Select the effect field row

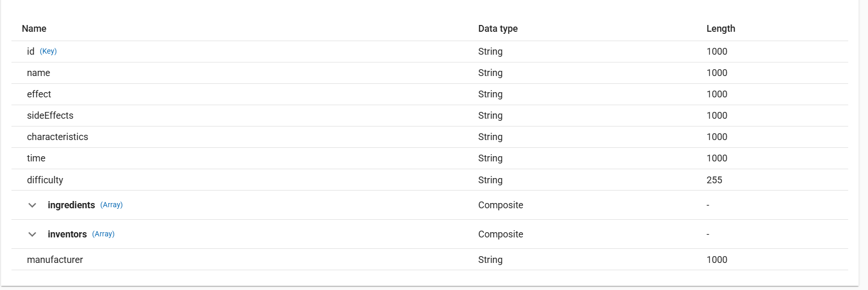coord(39,94)
